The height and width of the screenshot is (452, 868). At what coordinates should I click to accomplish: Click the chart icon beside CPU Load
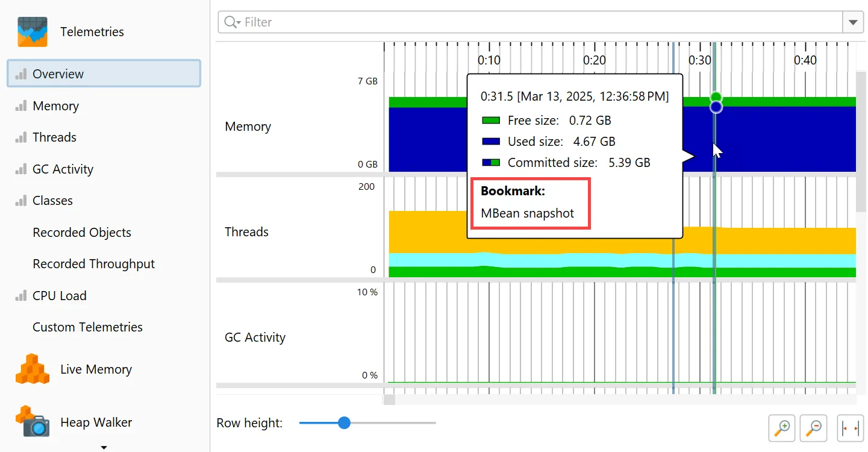21,296
